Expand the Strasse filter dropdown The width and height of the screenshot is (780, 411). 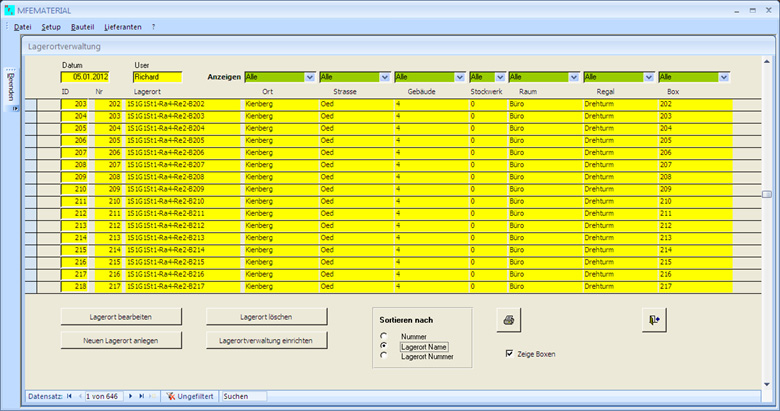pos(384,77)
